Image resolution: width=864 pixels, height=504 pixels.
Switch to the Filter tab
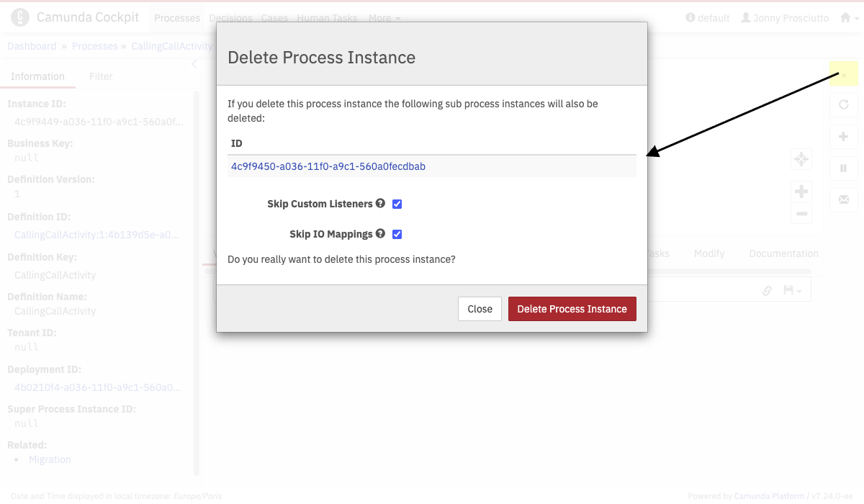(101, 76)
